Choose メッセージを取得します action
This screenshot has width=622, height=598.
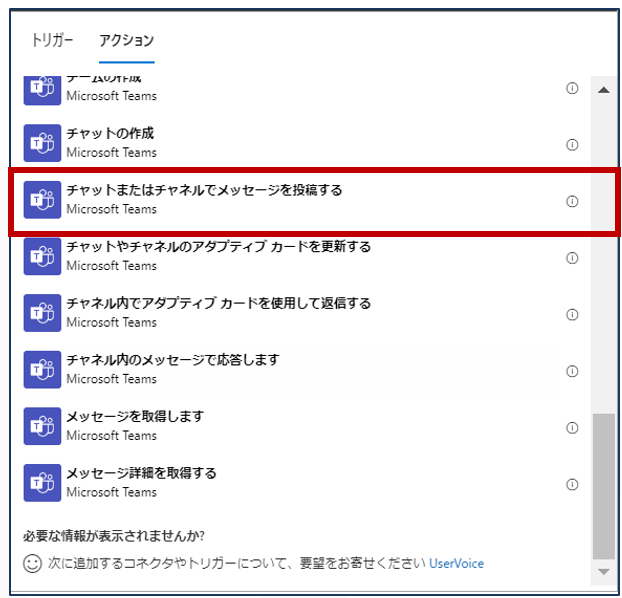301,426
